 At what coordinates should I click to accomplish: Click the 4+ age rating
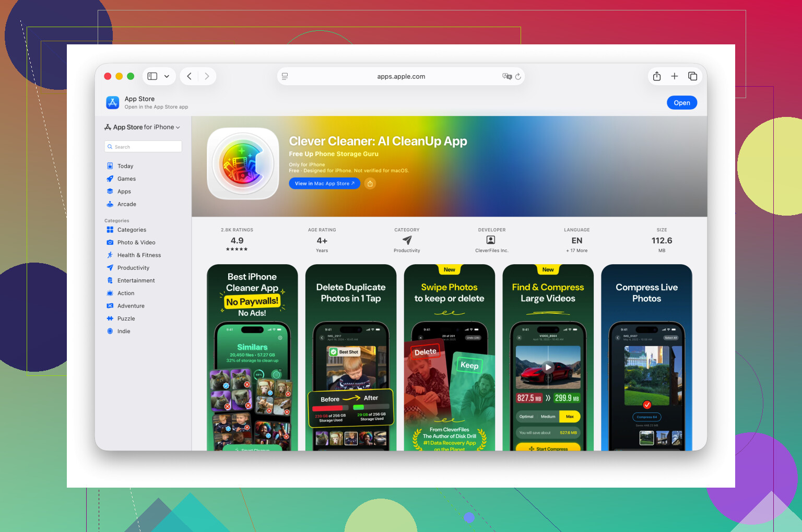point(322,241)
